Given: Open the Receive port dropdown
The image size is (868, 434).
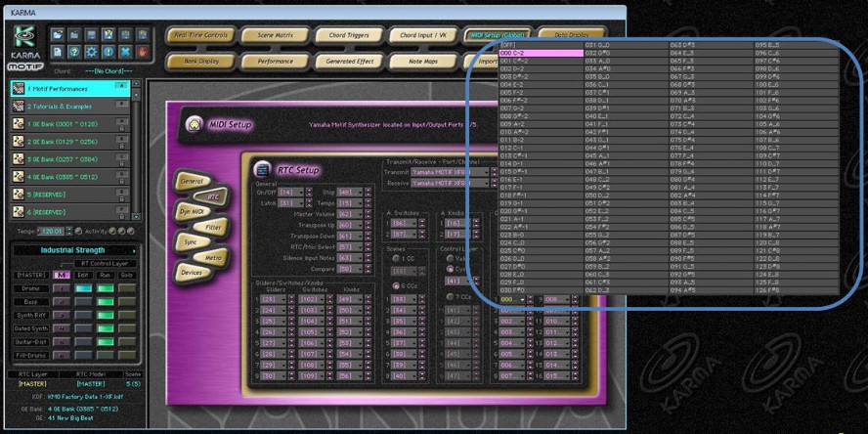Looking at the screenshot, I should coord(451,183).
